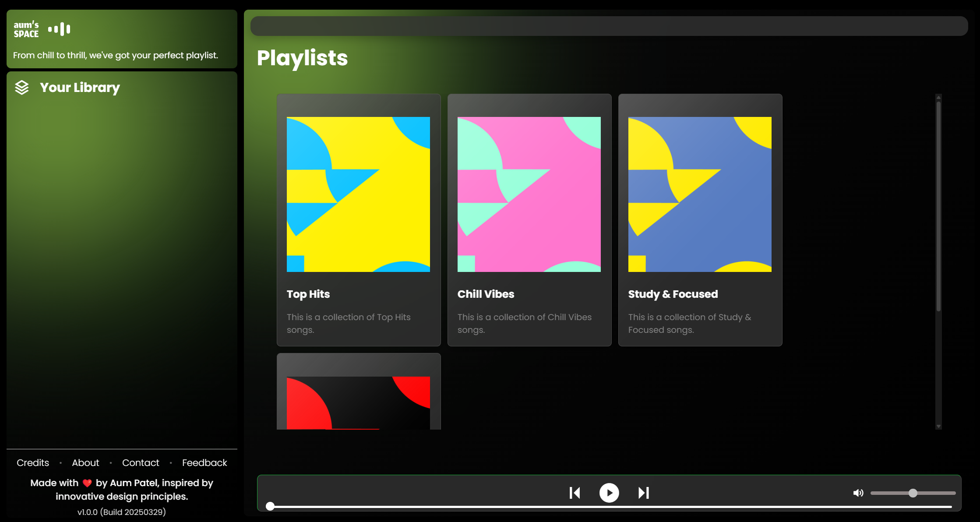
Task: Click the Study & Focused title text
Action: 673,294
